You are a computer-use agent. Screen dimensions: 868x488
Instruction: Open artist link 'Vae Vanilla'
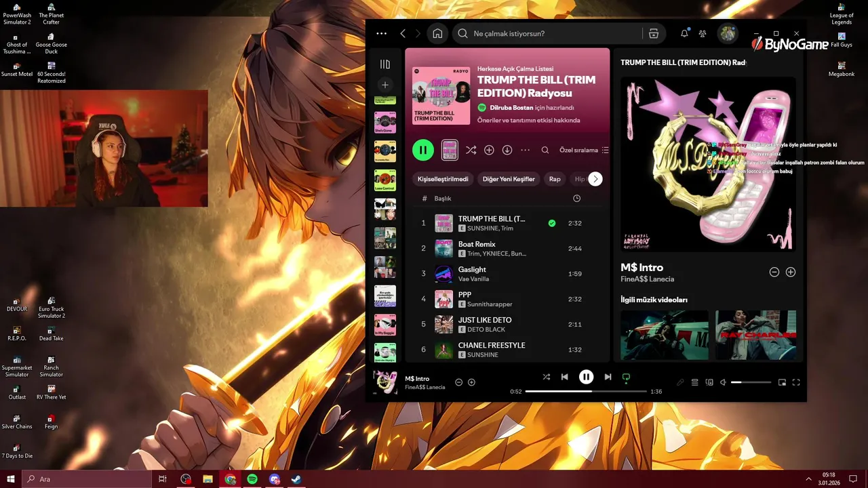473,279
